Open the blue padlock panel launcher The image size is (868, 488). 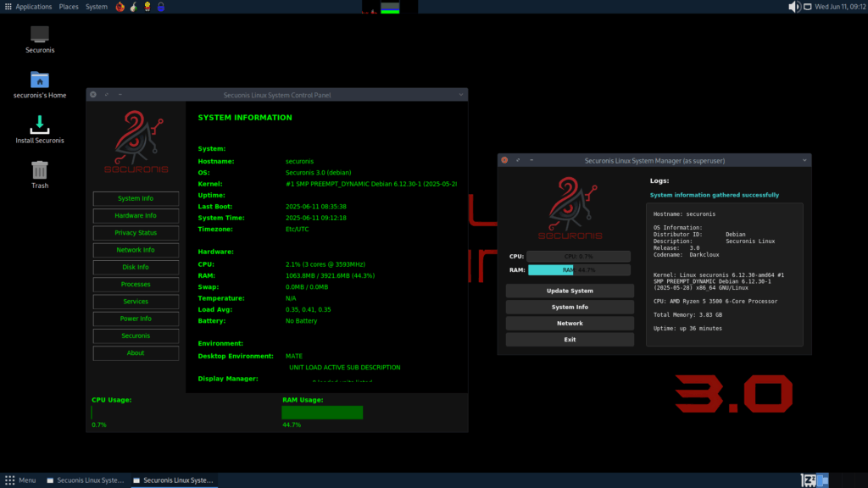160,7
